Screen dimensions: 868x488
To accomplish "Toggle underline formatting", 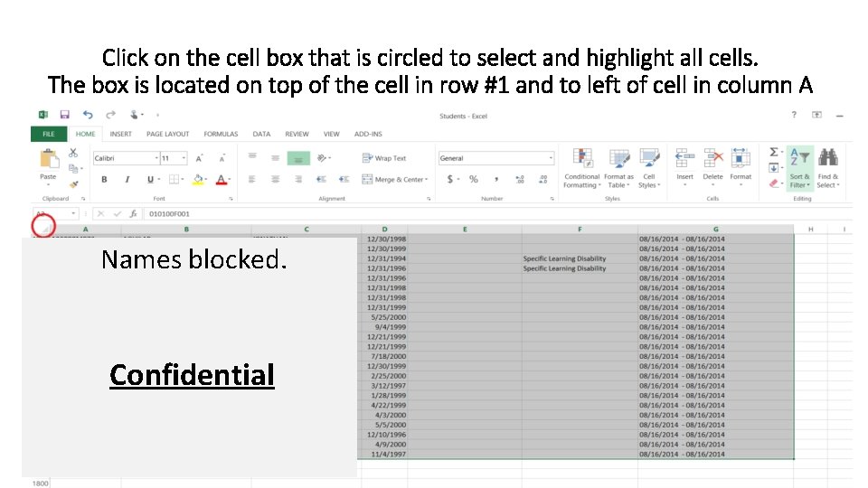I will [151, 179].
